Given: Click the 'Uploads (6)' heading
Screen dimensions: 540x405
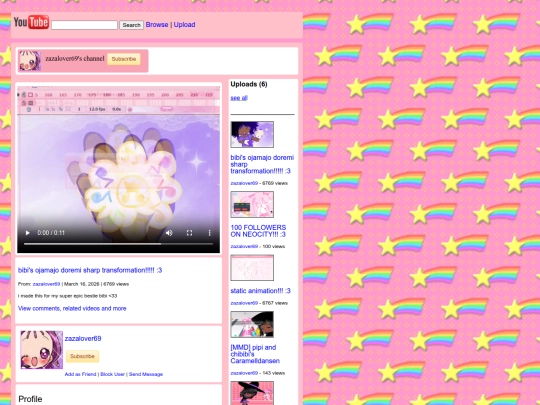Looking at the screenshot, I should (249, 84).
